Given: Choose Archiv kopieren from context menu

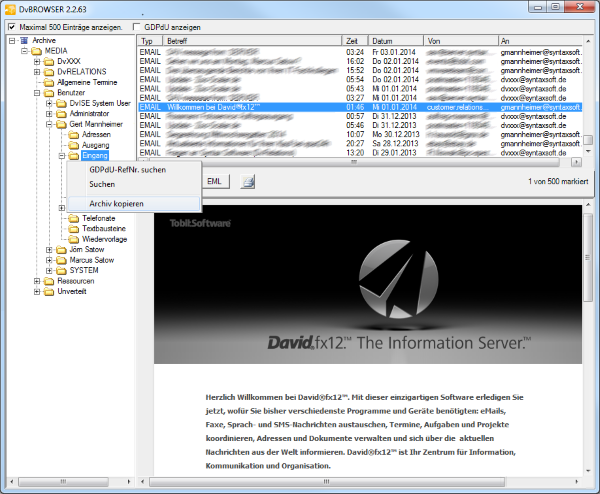Looking at the screenshot, I should pyautogui.click(x=134, y=204).
